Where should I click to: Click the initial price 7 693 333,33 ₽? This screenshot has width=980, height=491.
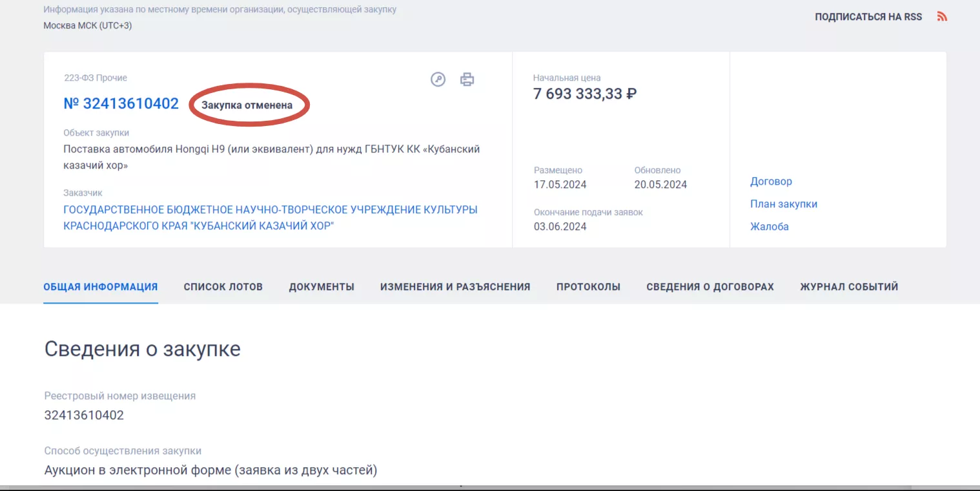coord(585,94)
